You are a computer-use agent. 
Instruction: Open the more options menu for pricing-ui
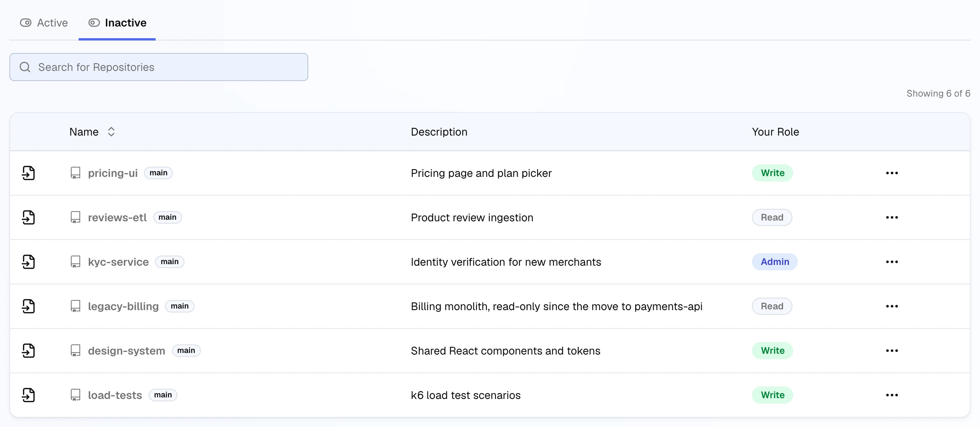(892, 173)
